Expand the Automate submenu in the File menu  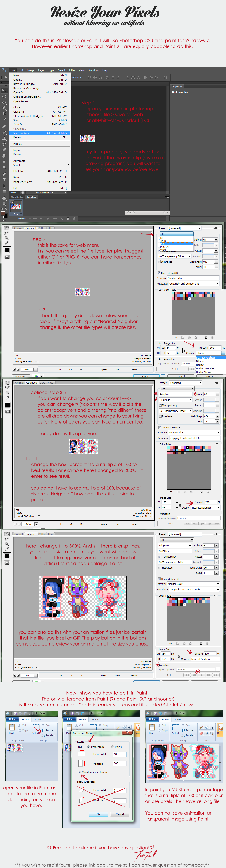[40, 161]
